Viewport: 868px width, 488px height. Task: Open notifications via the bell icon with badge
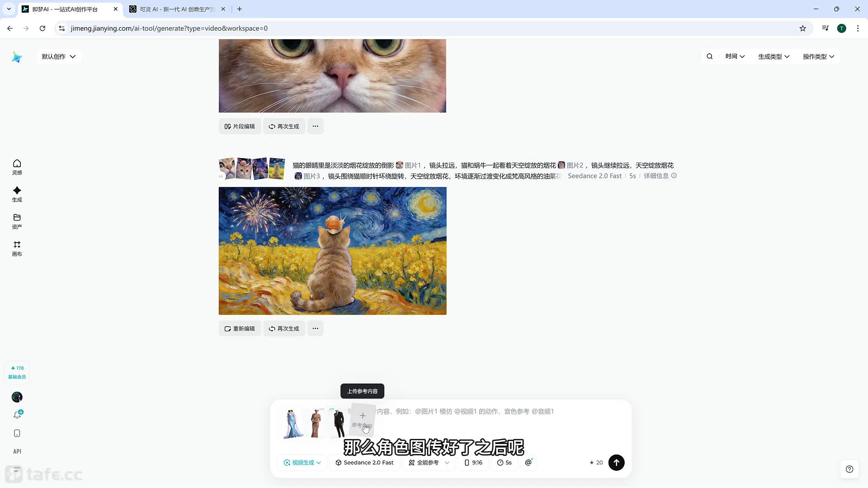tap(17, 415)
